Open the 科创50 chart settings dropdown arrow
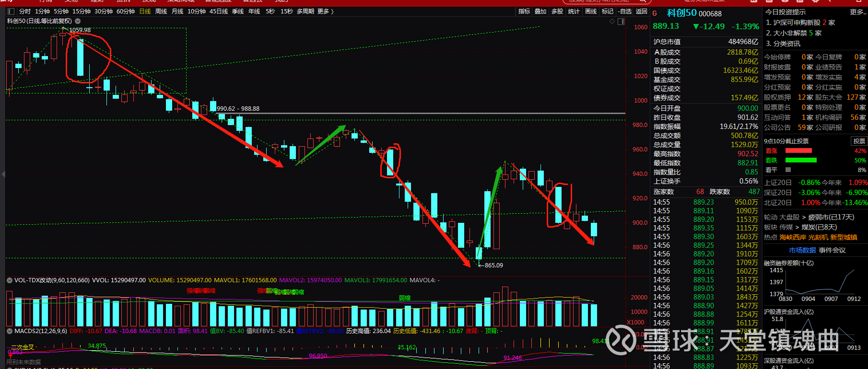This screenshot has height=369, width=868. point(78,21)
